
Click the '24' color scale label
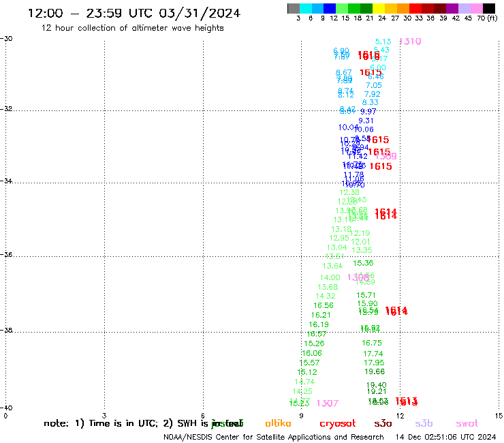[x=382, y=18]
